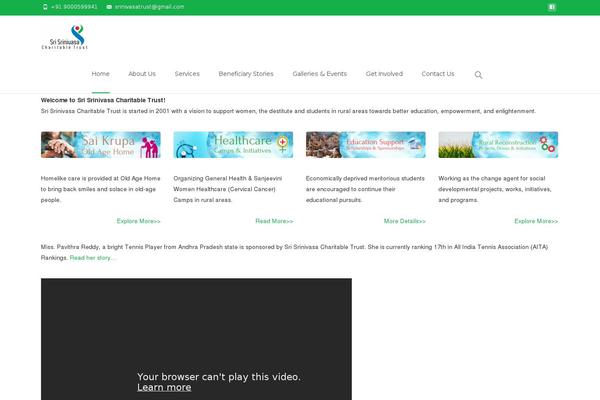Click the Sri Srinivasa Charitable Trust logo
This screenshot has width=600, height=400.
point(65,37)
